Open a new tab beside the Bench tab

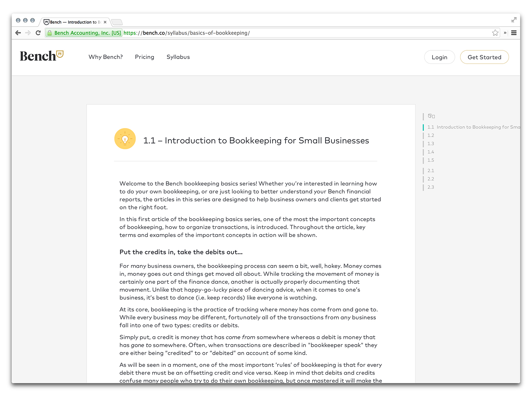(x=117, y=22)
